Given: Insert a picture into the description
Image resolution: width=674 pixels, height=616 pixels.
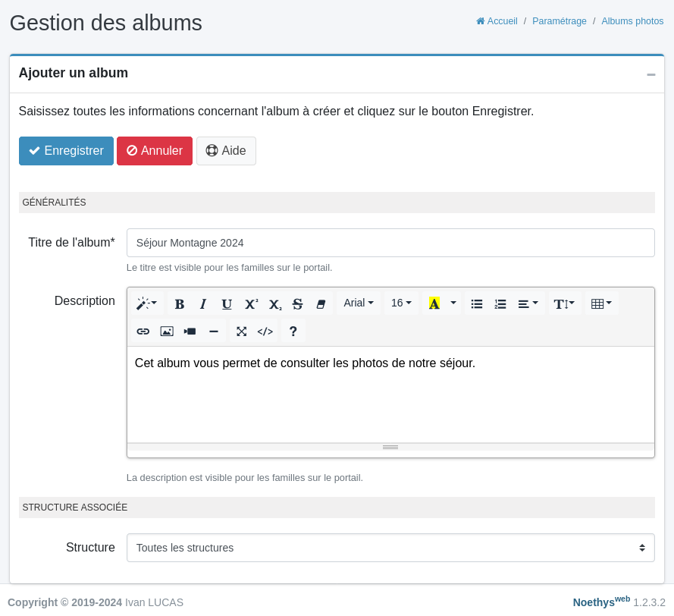Looking at the screenshot, I should [167, 332].
